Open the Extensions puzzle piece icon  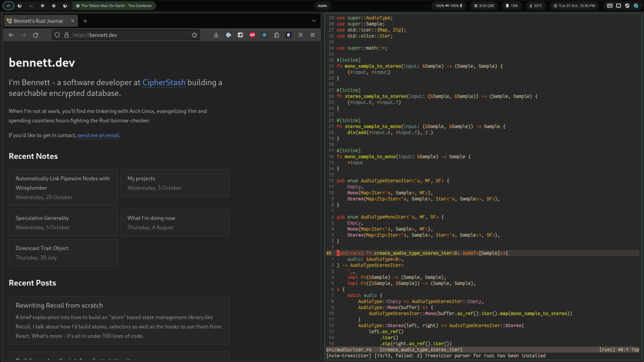click(276, 35)
